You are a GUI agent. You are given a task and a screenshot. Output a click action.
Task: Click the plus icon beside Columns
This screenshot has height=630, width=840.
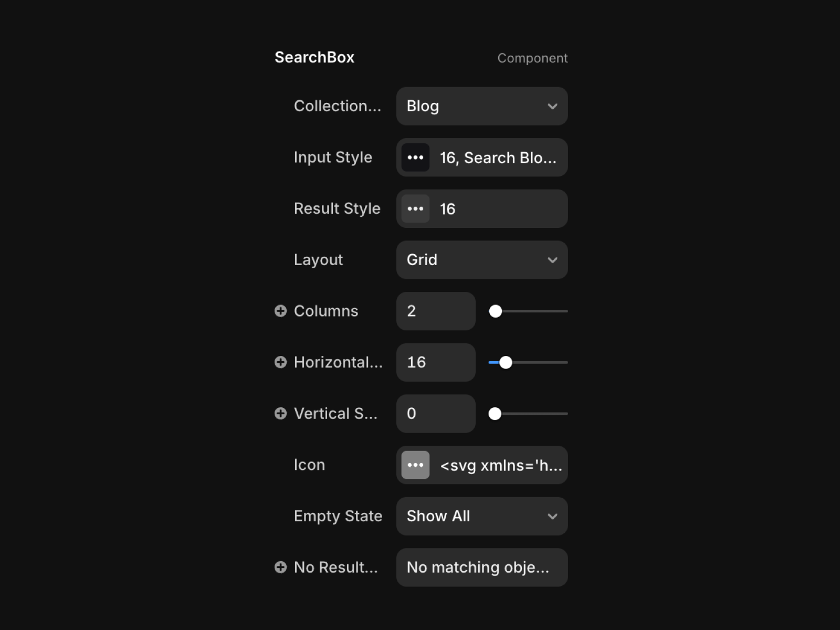point(281,311)
